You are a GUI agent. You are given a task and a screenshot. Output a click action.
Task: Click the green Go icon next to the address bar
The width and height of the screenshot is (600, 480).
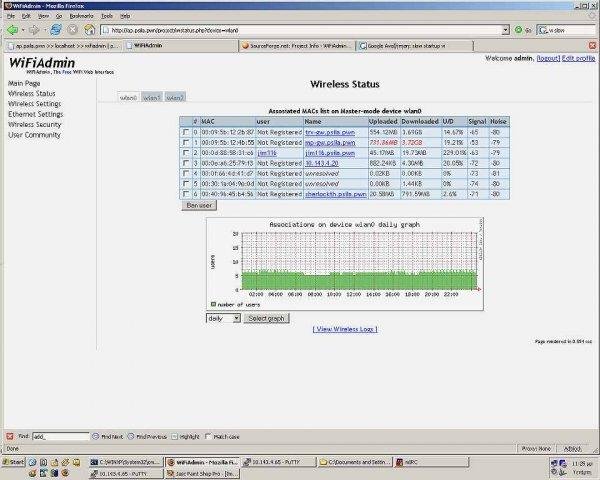tap(518, 30)
